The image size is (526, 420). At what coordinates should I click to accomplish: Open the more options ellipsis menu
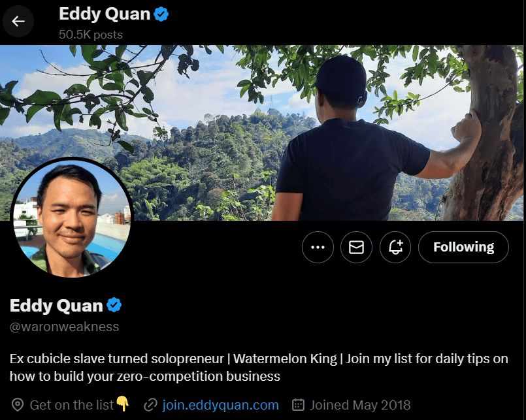[x=318, y=248]
